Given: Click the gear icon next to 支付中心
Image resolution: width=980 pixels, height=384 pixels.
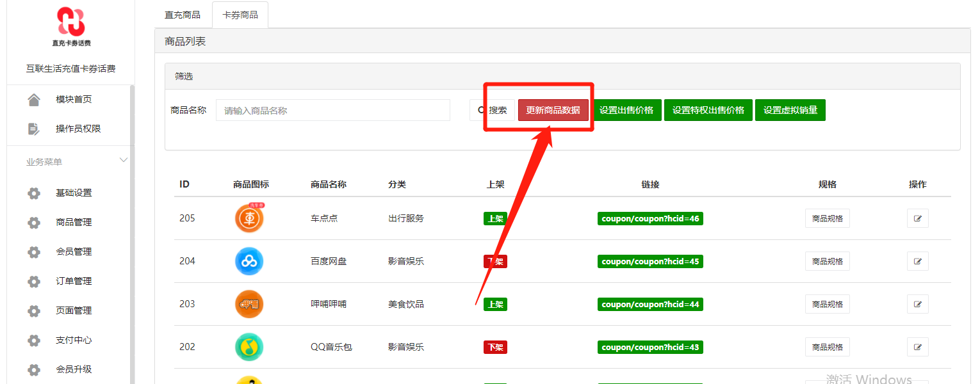Looking at the screenshot, I should coord(34,340).
